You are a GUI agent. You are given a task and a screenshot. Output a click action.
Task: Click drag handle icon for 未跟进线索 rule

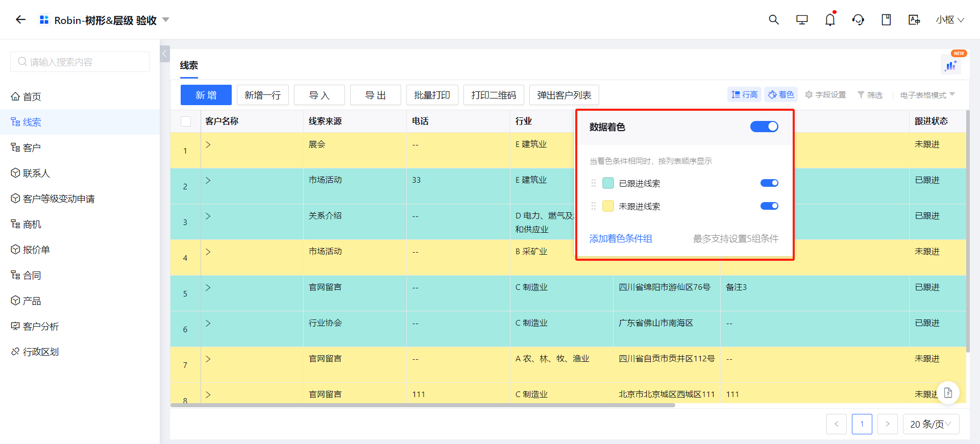coord(594,206)
